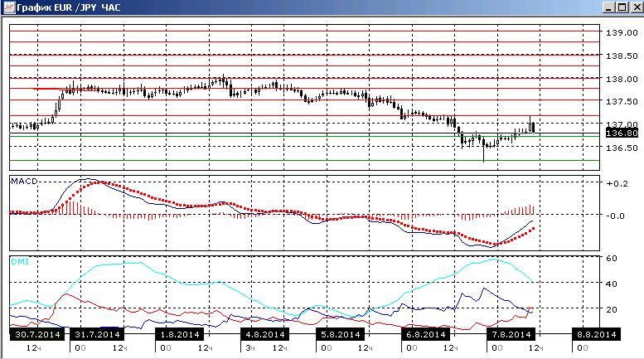Click the 60 level on DMI scale
The height and width of the screenshot is (359, 644).
coord(612,259)
